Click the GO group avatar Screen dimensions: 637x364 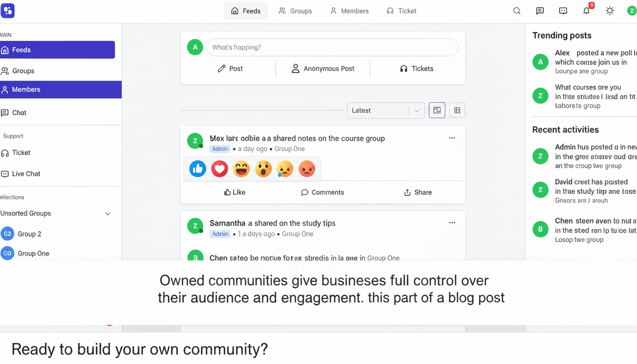[7, 254]
